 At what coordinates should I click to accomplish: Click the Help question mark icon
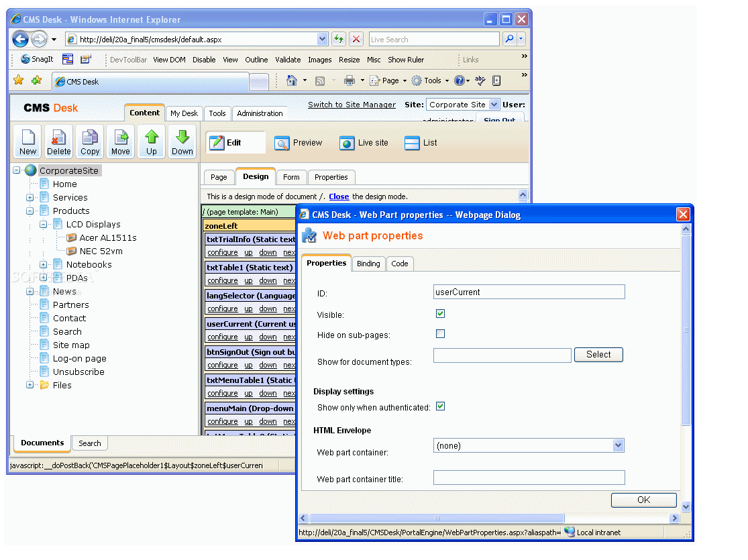459,80
